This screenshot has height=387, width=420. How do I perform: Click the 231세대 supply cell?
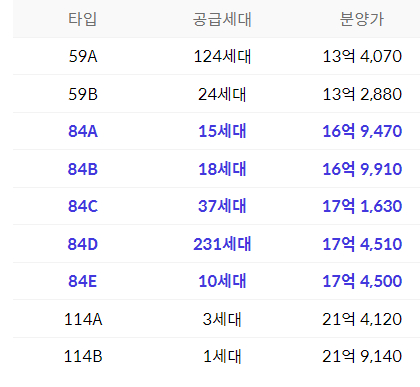tap(222, 244)
